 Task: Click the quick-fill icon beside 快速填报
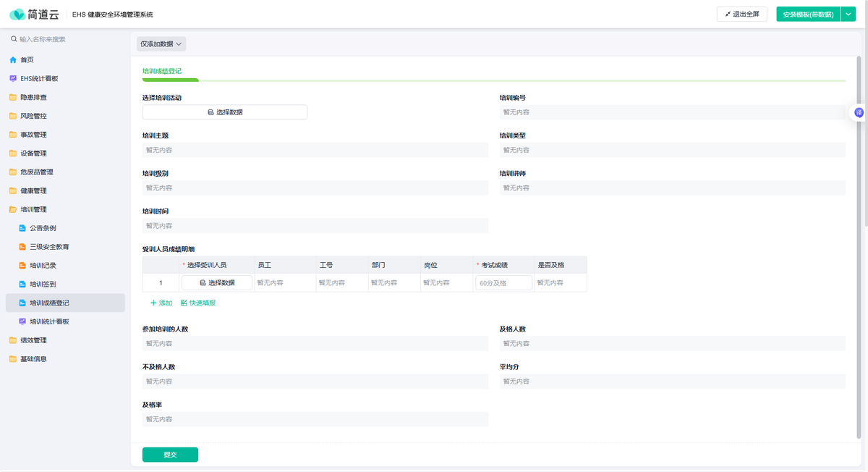tap(184, 303)
